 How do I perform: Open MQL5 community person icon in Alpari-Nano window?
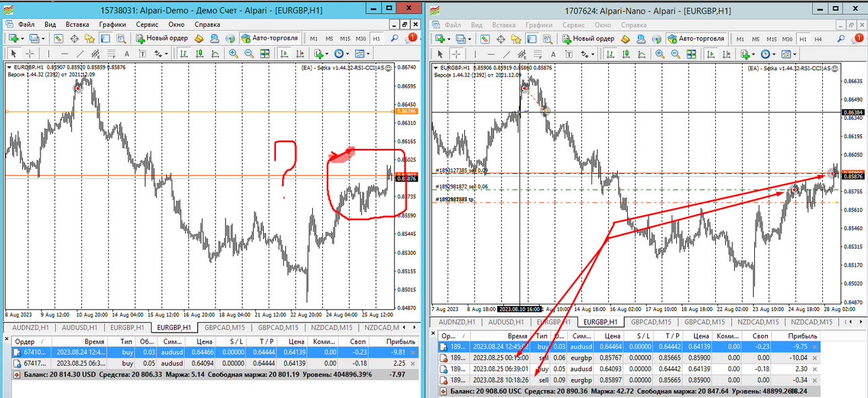640,38
